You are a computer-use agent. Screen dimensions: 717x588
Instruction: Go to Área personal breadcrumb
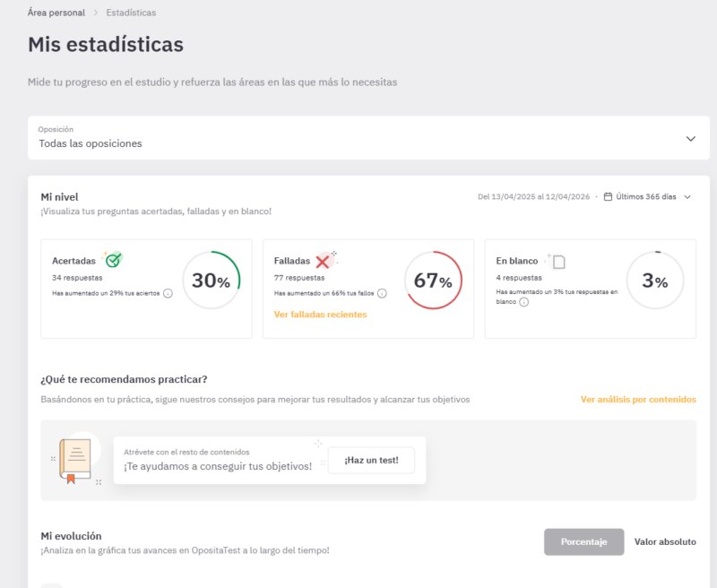[x=56, y=13]
